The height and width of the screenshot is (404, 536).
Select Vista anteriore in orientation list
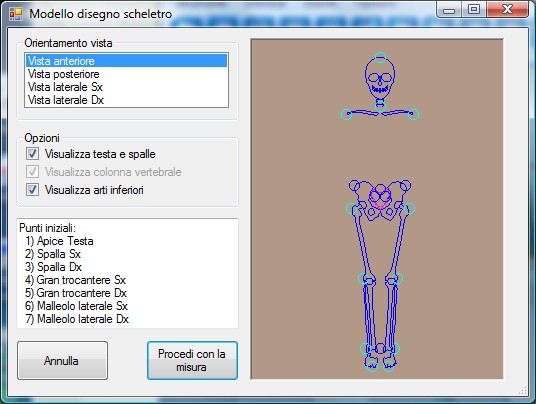pos(126,61)
